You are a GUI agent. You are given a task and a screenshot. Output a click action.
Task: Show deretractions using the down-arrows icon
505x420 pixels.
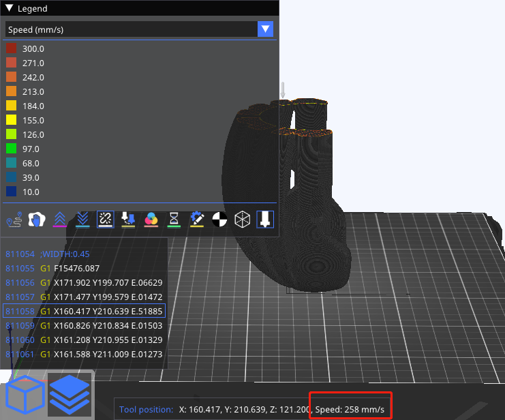(x=82, y=219)
